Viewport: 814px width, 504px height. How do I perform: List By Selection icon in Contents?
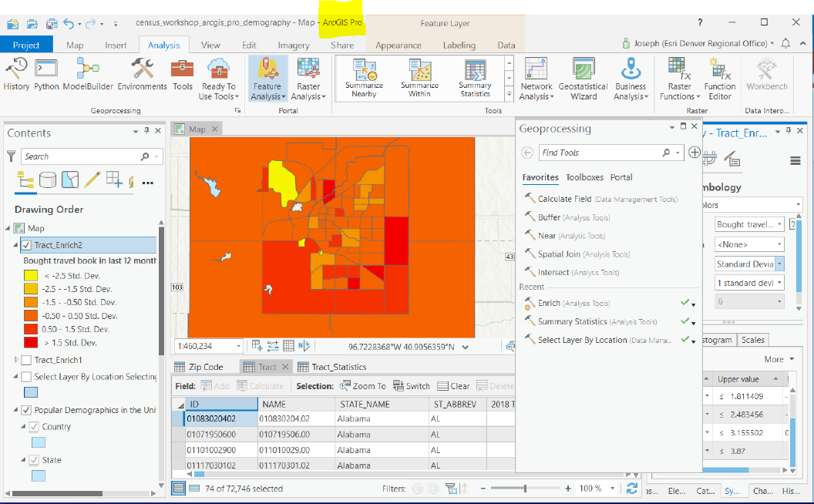[70, 180]
